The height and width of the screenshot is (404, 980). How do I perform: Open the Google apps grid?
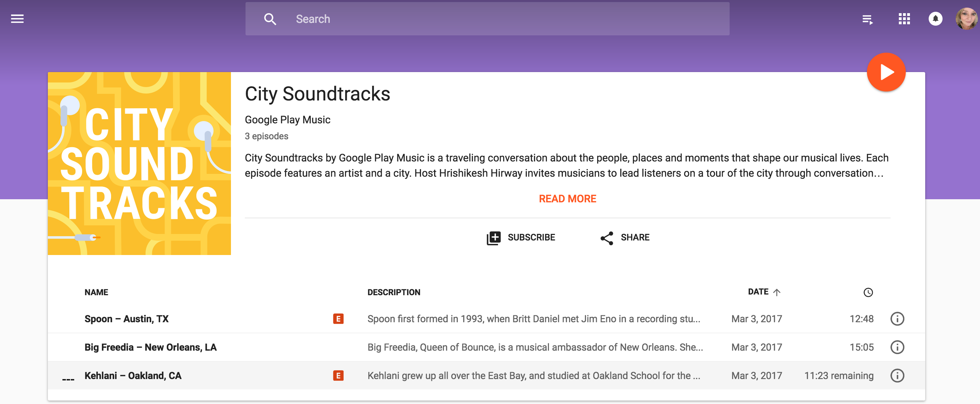click(x=904, y=19)
